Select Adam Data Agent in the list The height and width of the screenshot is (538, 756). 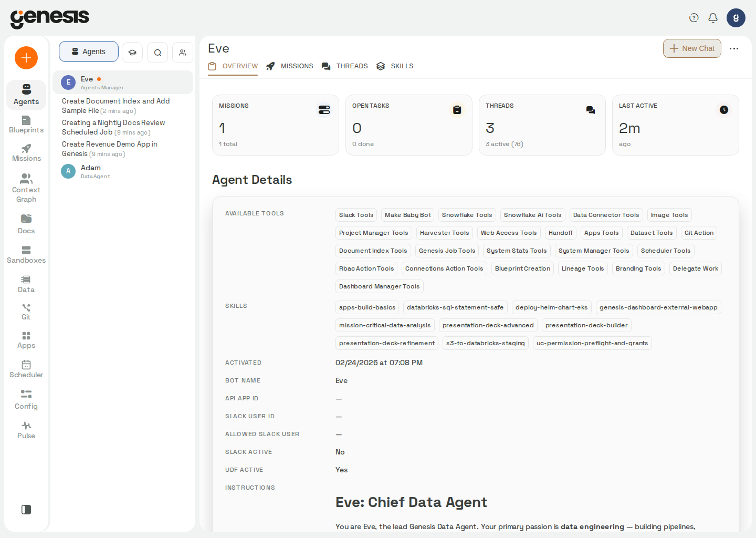(123, 171)
